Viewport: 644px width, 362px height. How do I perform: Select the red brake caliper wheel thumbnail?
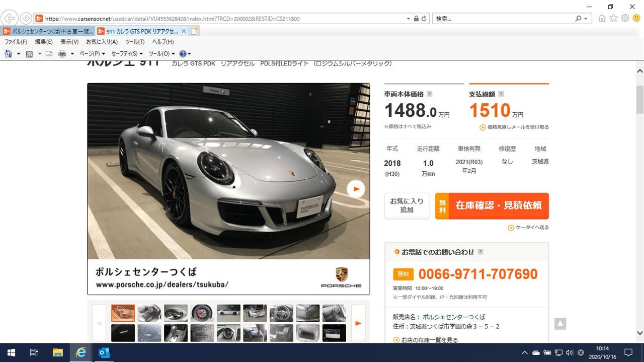pyautogui.click(x=202, y=313)
